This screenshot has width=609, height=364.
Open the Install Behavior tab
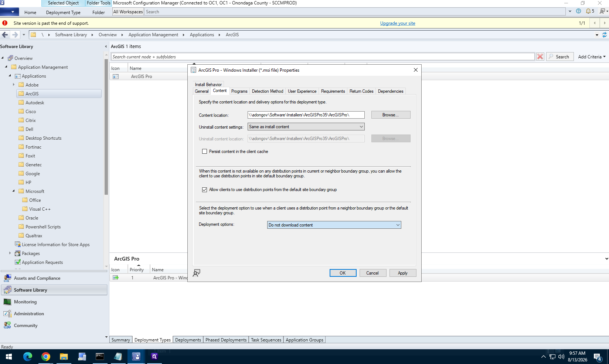click(x=208, y=85)
